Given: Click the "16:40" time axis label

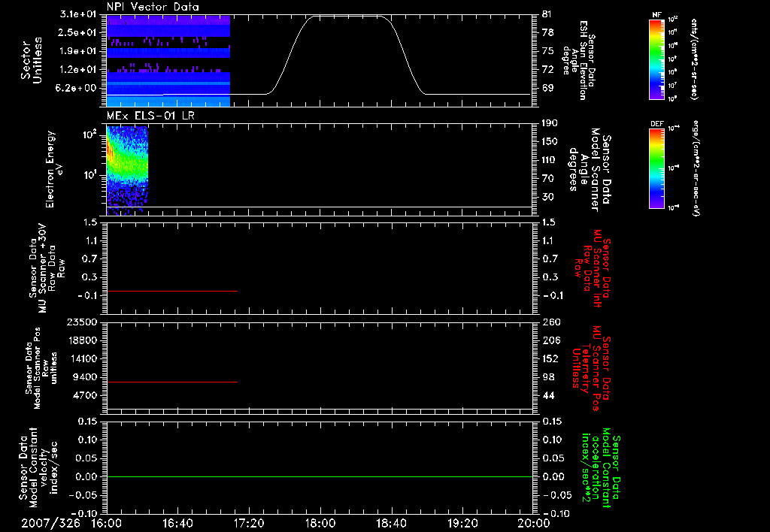Looking at the screenshot, I should [x=177, y=524].
